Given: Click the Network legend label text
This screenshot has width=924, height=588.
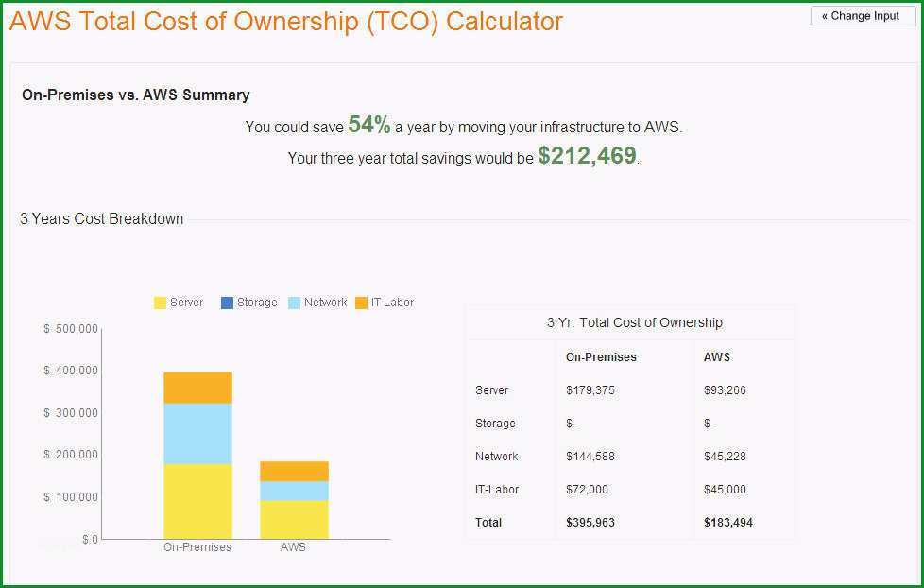Looking at the screenshot, I should tap(325, 302).
